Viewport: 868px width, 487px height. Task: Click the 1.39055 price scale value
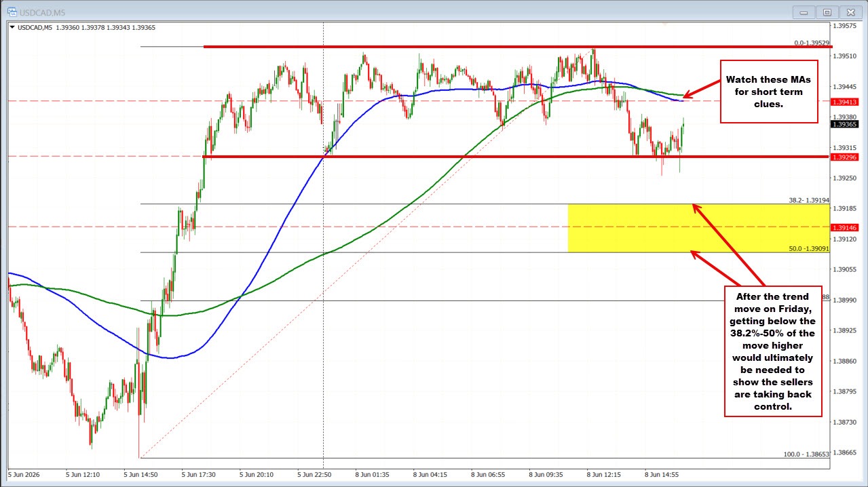tap(846, 269)
